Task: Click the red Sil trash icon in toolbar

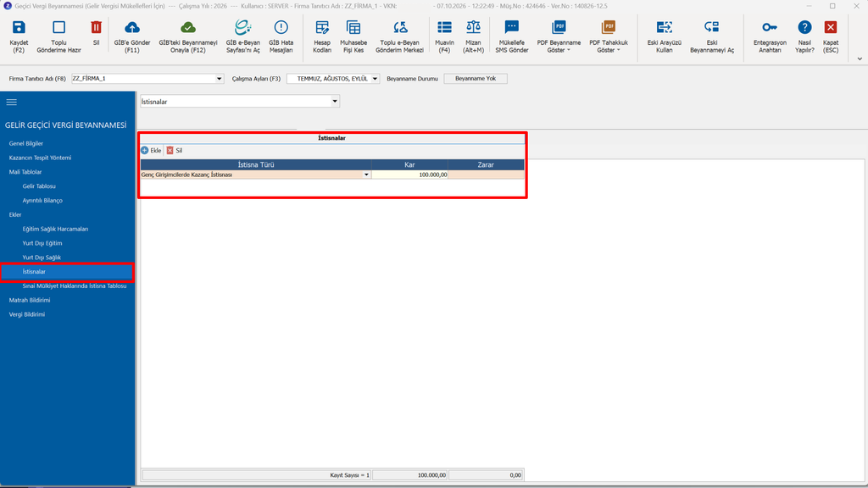Action: [x=97, y=28]
